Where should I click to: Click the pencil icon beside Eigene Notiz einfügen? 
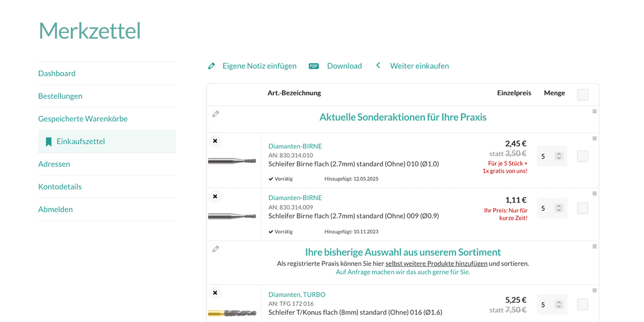[x=211, y=66]
